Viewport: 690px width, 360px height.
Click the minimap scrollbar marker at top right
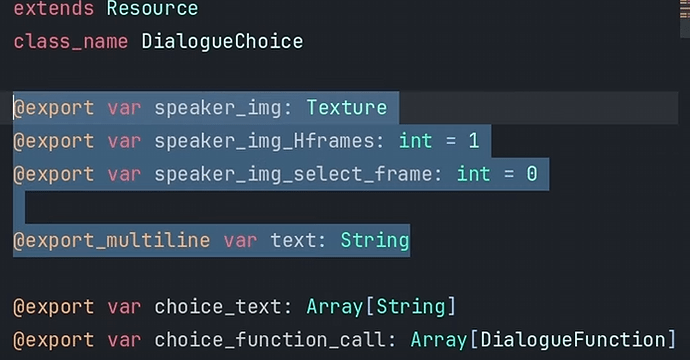coord(684,10)
